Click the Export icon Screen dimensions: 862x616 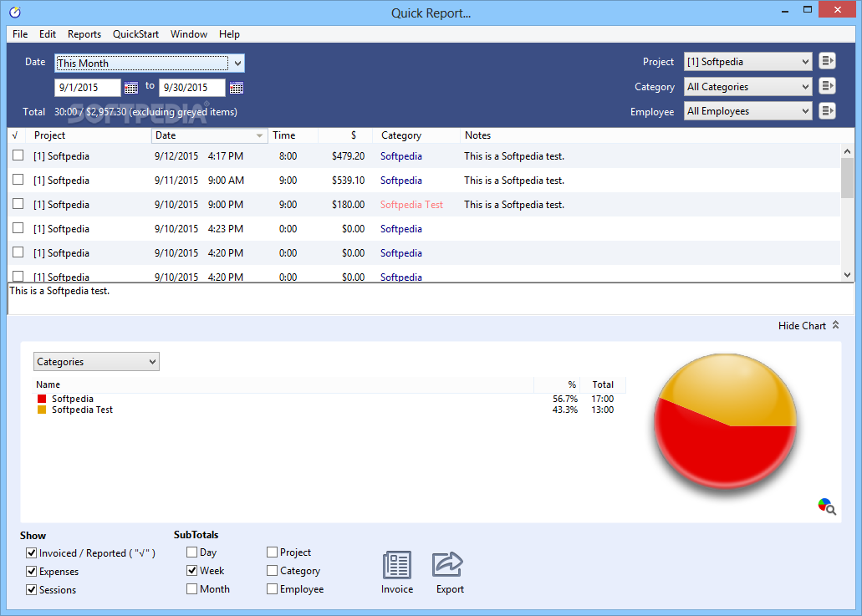(x=447, y=564)
